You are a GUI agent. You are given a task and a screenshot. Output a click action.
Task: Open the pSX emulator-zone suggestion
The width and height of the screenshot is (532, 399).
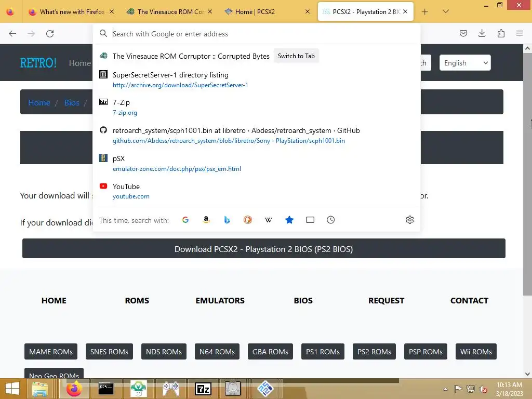point(257,163)
